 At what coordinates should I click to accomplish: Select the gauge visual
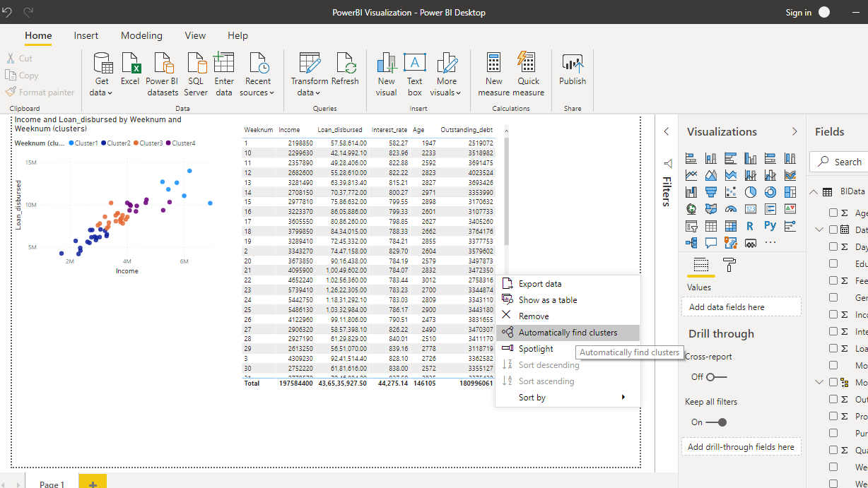tap(731, 209)
